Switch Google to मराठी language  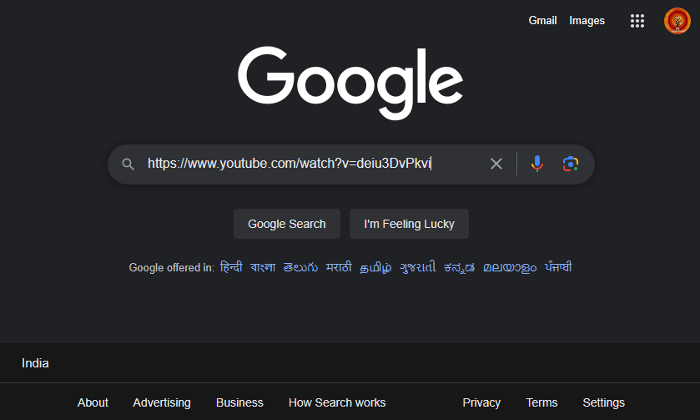click(338, 267)
